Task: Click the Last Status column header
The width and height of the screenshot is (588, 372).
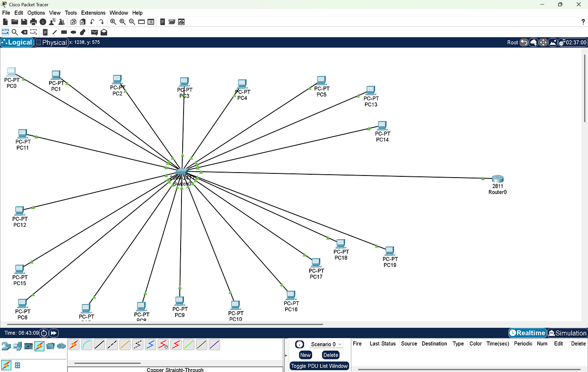Action: pyautogui.click(x=383, y=343)
